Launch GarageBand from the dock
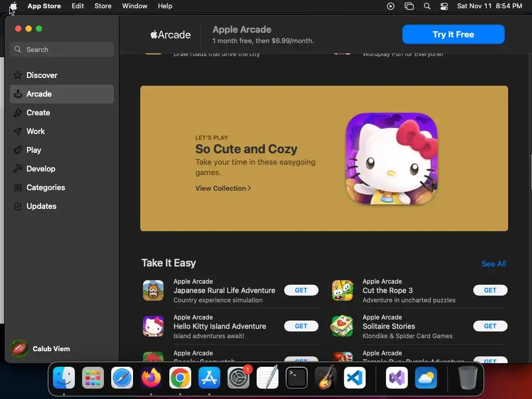Viewport: 532px width, 399px height. pyautogui.click(x=326, y=378)
